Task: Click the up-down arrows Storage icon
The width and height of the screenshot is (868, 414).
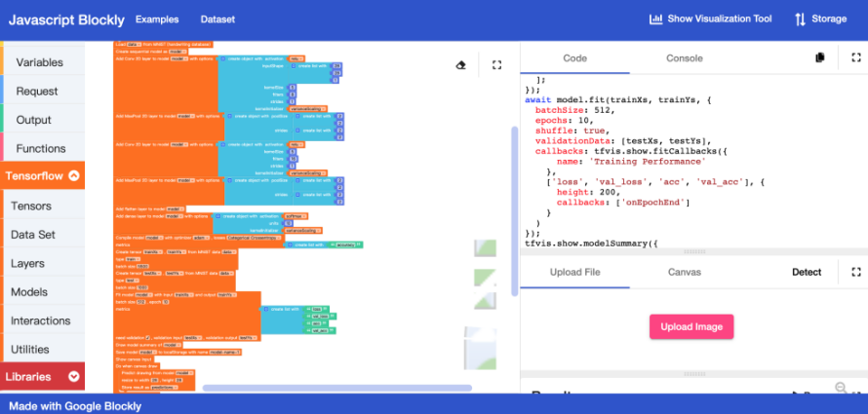Action: 800,19
